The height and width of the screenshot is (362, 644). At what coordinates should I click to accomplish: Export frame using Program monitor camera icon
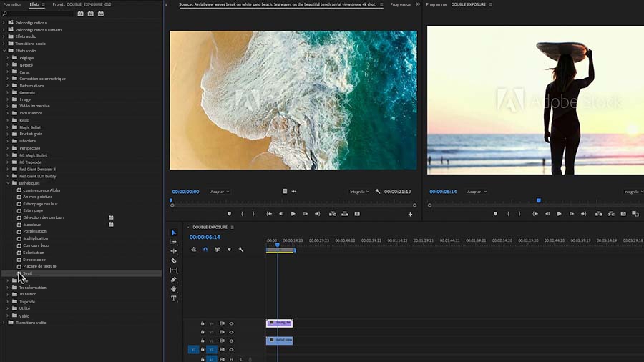tap(623, 214)
